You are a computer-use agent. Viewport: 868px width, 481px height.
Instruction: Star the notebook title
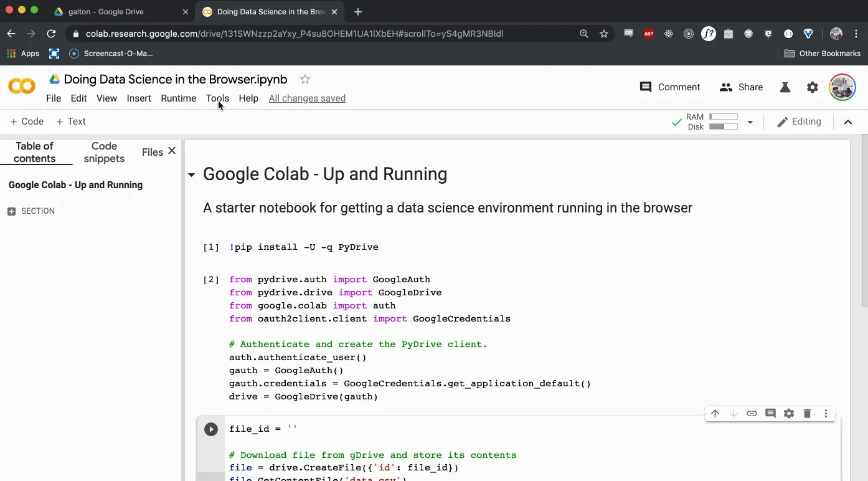305,79
